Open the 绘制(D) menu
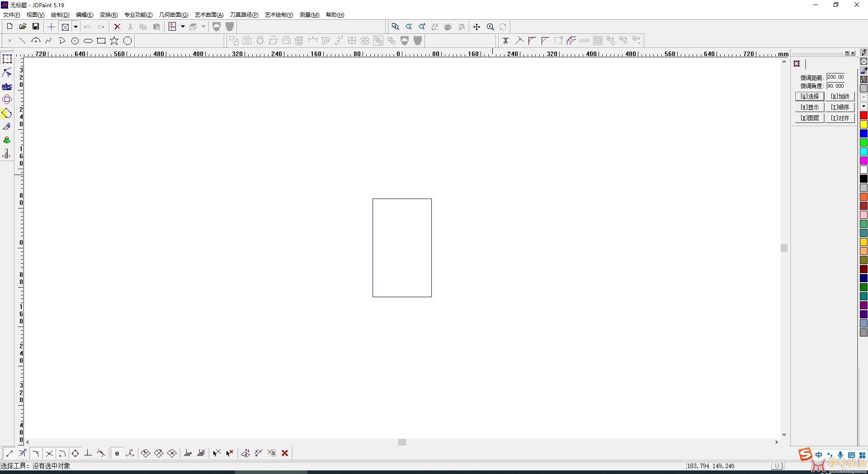Viewport: 868px width, 474px height. point(60,15)
